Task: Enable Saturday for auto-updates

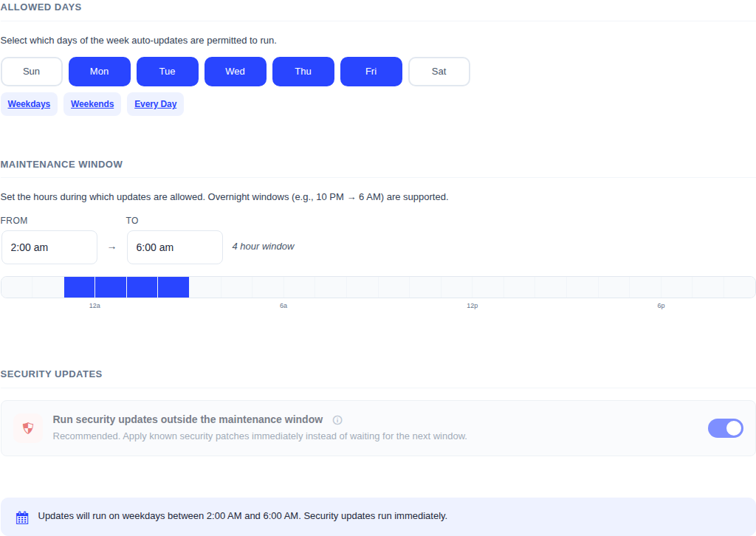Action: [x=439, y=72]
